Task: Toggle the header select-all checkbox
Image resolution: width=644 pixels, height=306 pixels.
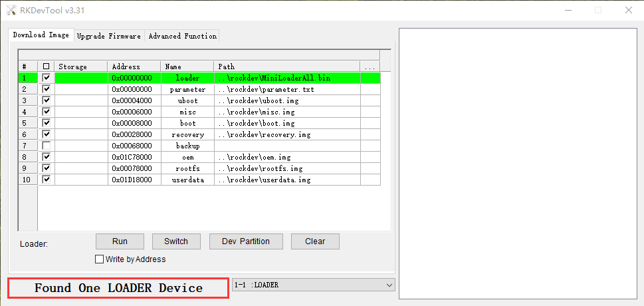Action: [46, 67]
